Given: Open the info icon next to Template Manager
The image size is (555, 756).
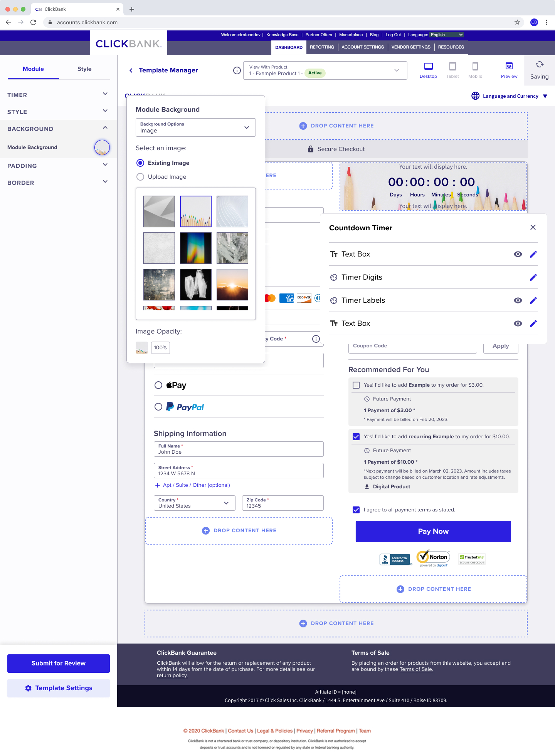Looking at the screenshot, I should pyautogui.click(x=237, y=70).
